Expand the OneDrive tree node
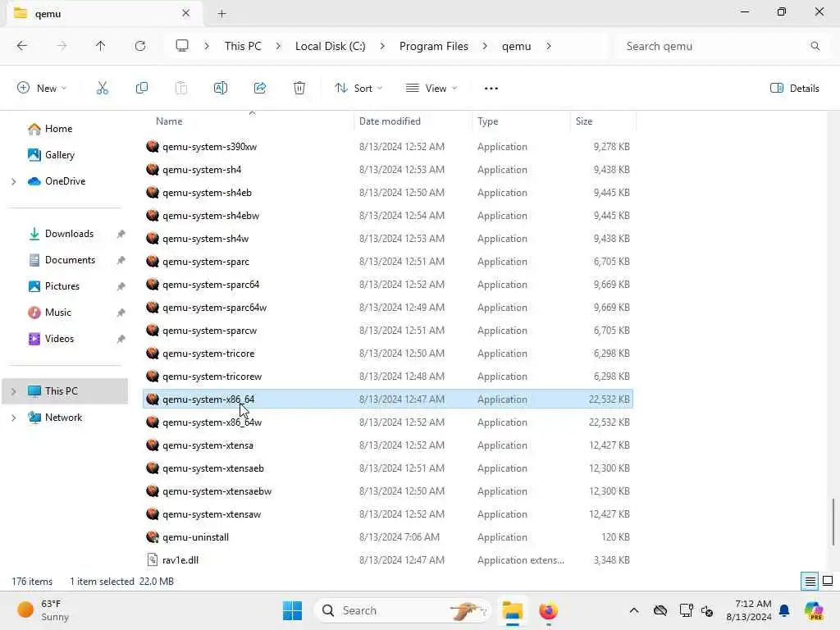This screenshot has width=840, height=630. pyautogui.click(x=14, y=181)
